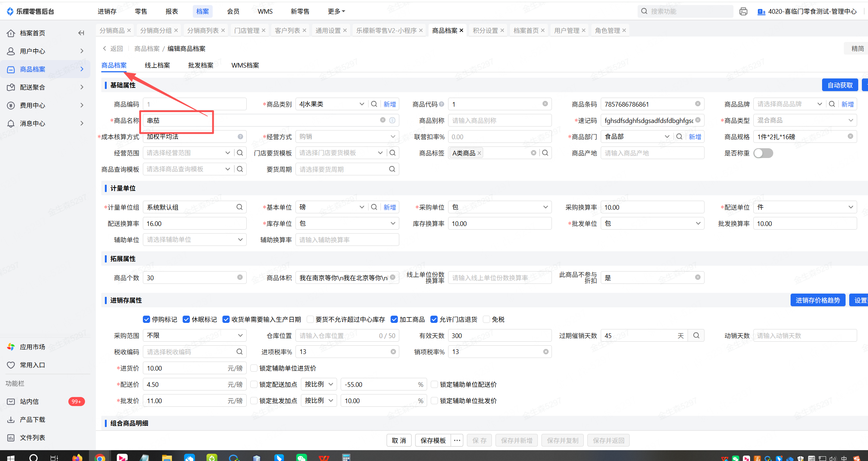The height and width of the screenshot is (461, 868).
Task: Expand the 采购单位 dropdown
Action: tap(499, 207)
